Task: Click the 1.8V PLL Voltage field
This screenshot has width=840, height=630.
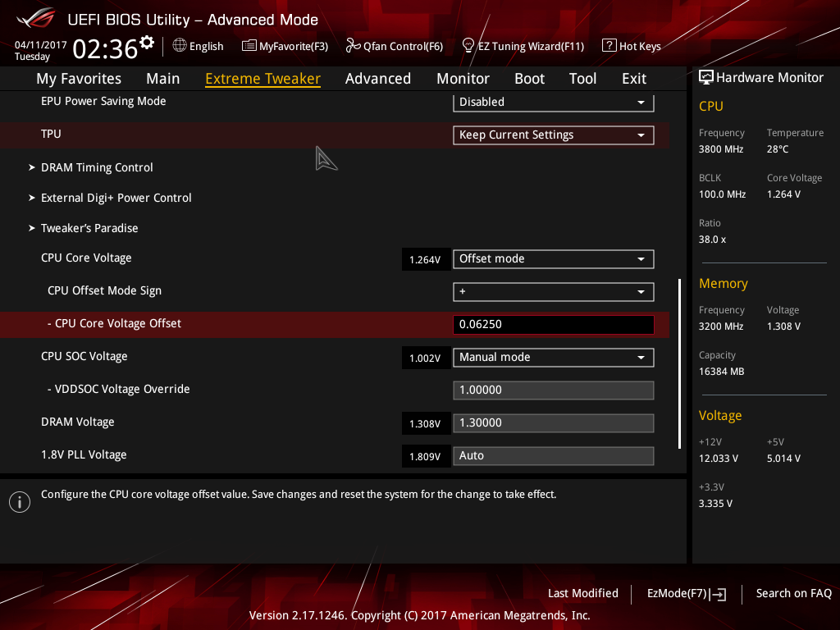Action: 554,455
